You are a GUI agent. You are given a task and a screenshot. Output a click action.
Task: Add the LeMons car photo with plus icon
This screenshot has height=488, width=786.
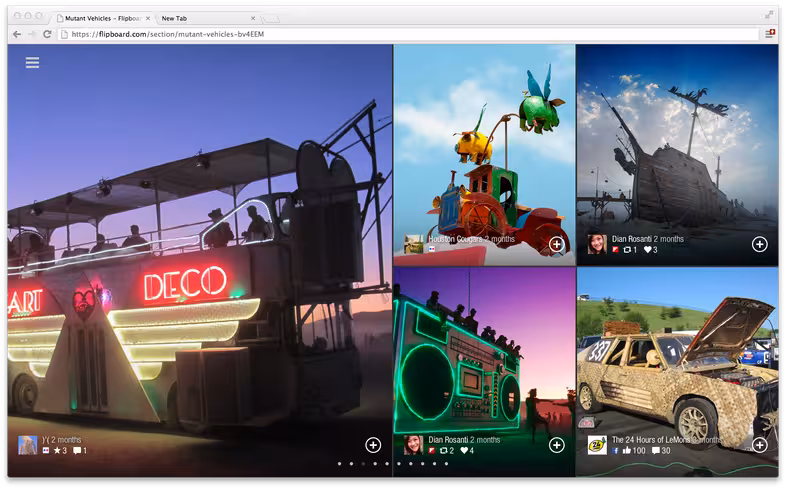pyautogui.click(x=759, y=445)
